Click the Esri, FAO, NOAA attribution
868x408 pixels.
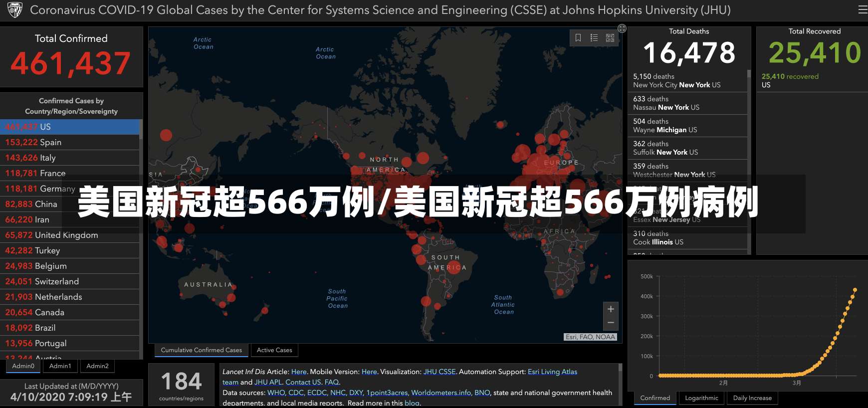coord(591,337)
